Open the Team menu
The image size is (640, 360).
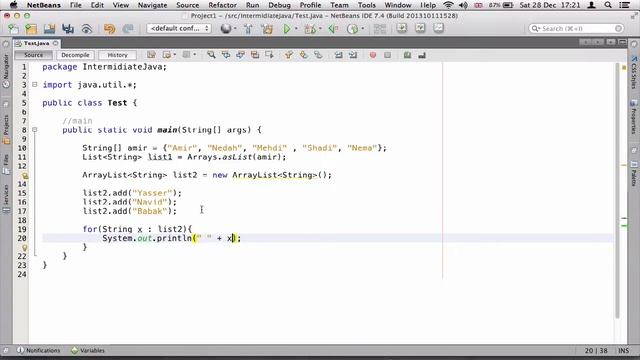pos(339,5)
